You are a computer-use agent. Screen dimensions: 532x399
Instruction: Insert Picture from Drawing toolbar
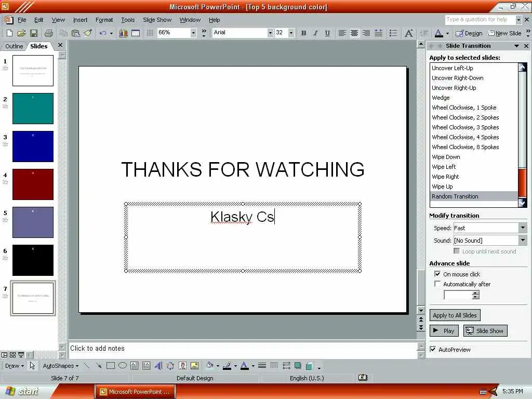point(194,365)
